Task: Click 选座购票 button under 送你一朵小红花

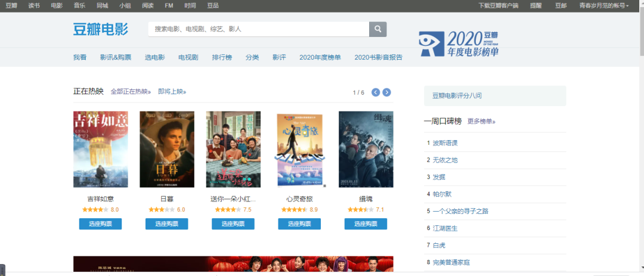Action: coord(233,224)
